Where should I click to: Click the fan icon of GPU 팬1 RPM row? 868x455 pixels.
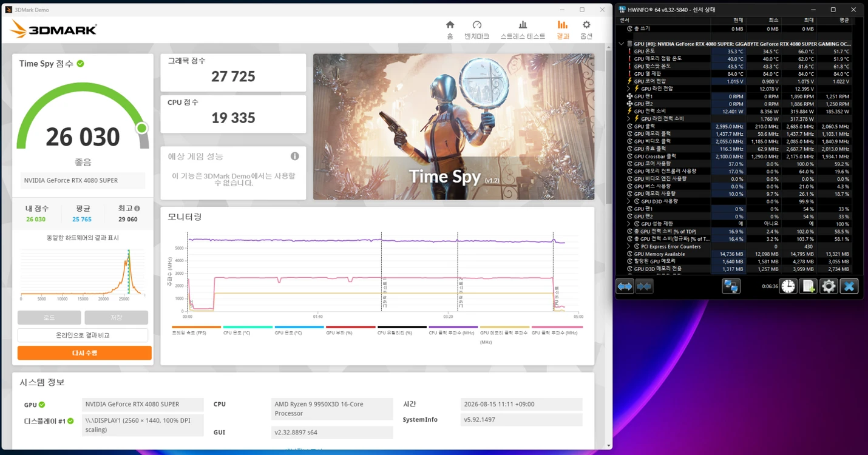pos(629,96)
